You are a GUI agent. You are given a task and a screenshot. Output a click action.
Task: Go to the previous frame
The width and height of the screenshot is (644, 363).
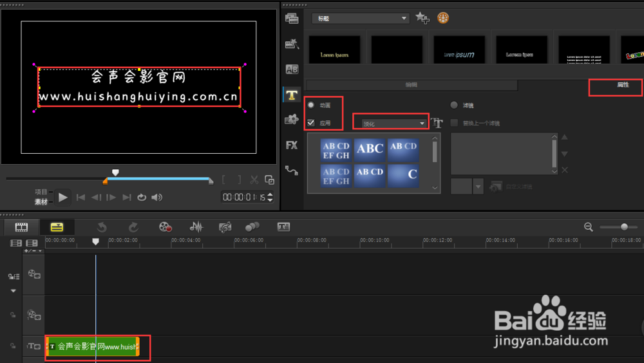[96, 198]
